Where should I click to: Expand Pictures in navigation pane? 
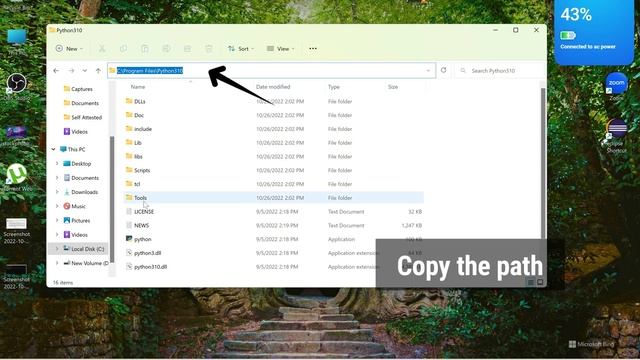[x=57, y=220]
